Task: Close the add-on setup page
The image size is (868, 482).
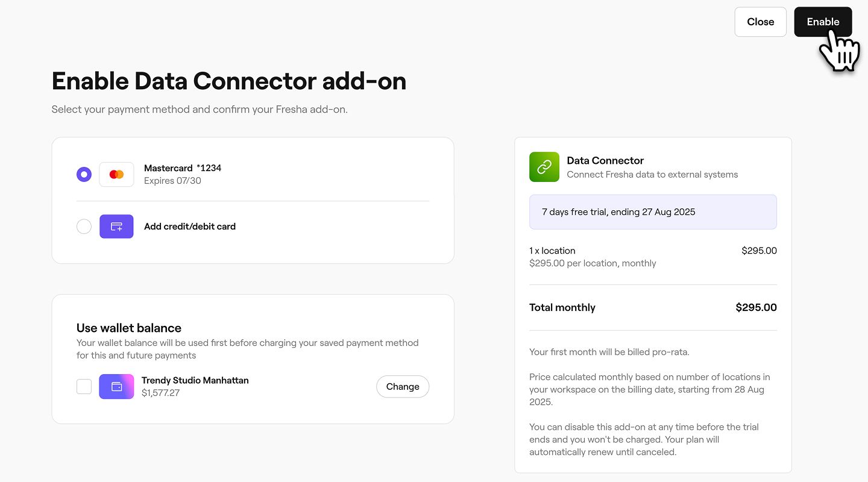Action: 760,22
